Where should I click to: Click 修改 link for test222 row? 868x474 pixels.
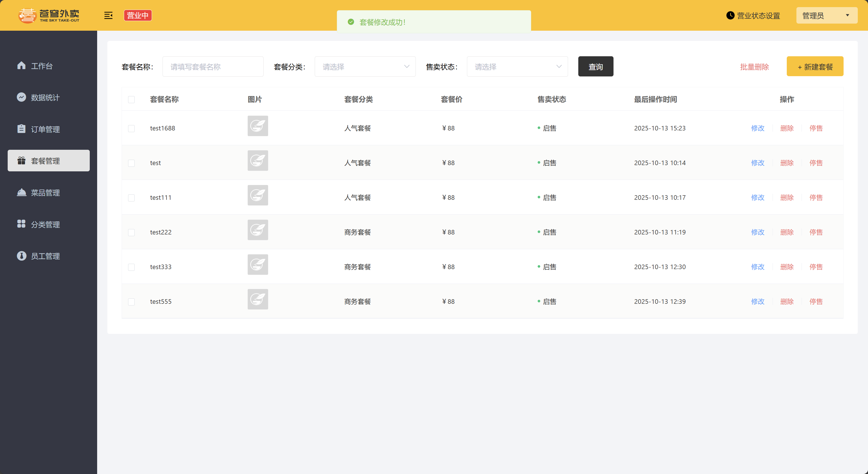[x=758, y=232]
